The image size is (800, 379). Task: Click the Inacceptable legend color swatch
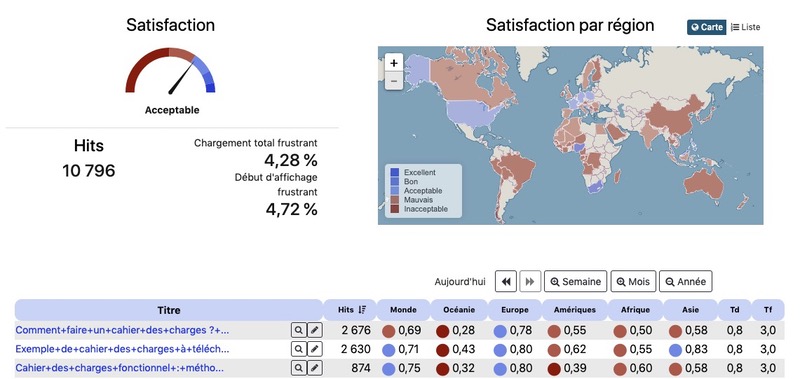tap(394, 209)
